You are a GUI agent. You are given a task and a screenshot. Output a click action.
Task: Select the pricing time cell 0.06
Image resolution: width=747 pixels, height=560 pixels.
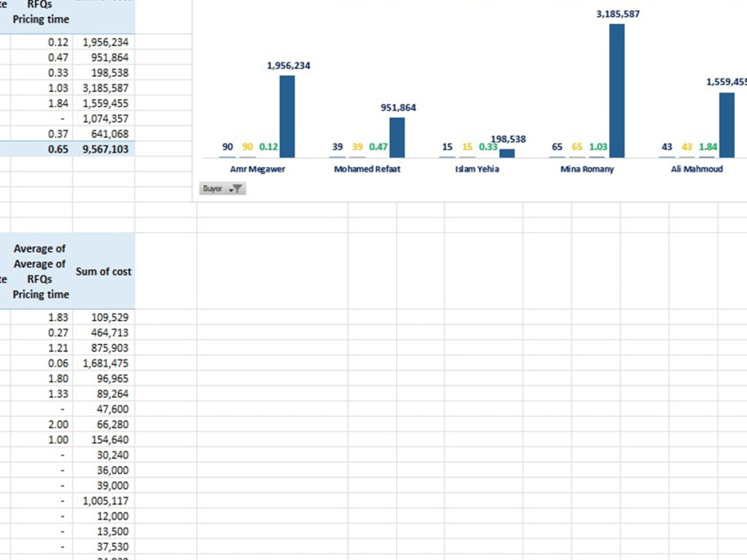[41, 363]
